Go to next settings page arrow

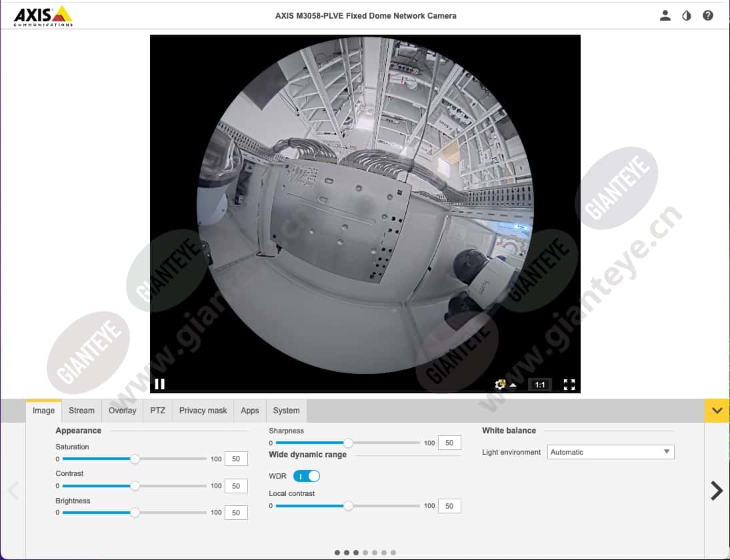click(x=717, y=491)
